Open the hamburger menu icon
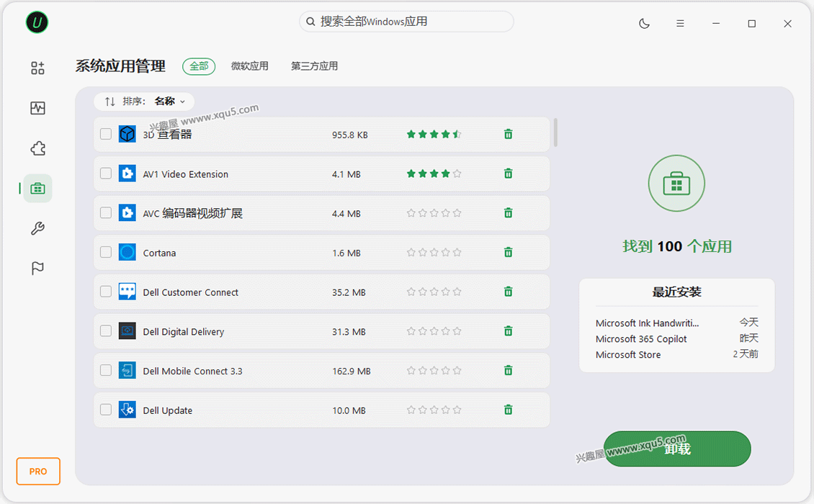Image resolution: width=814 pixels, height=504 pixels. [680, 23]
